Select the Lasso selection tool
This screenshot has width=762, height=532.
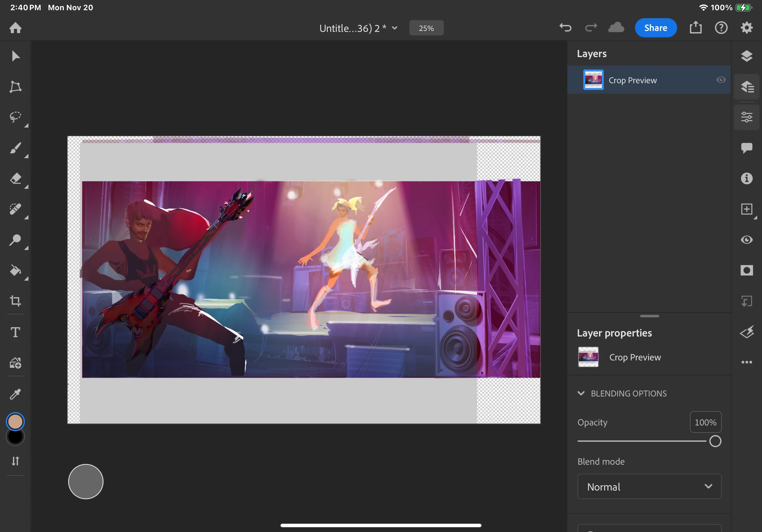15,117
